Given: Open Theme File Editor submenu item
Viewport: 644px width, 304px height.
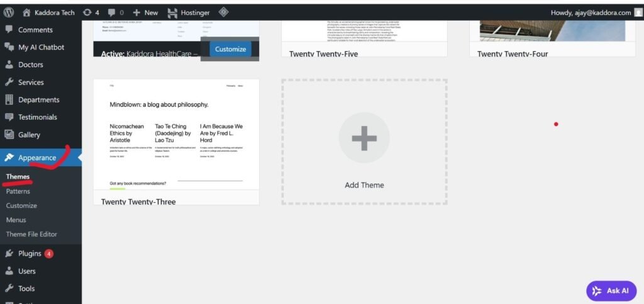Looking at the screenshot, I should click(31, 234).
